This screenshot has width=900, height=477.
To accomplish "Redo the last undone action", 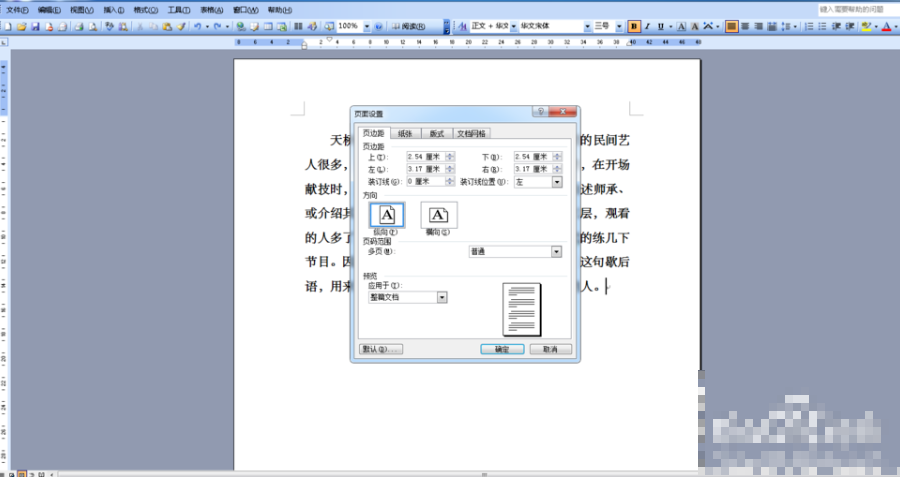I will [218, 26].
